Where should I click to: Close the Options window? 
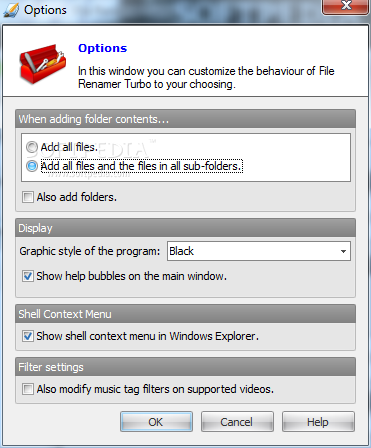coord(346,6)
